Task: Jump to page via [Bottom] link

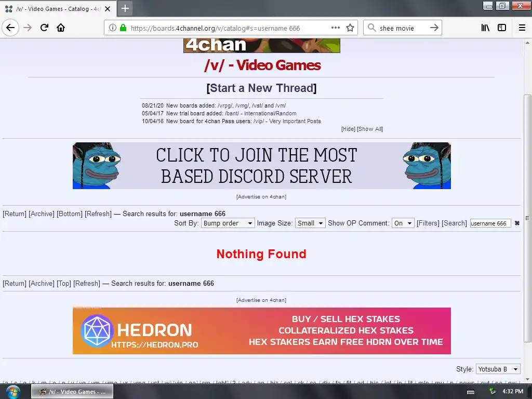Action: pyautogui.click(x=70, y=214)
